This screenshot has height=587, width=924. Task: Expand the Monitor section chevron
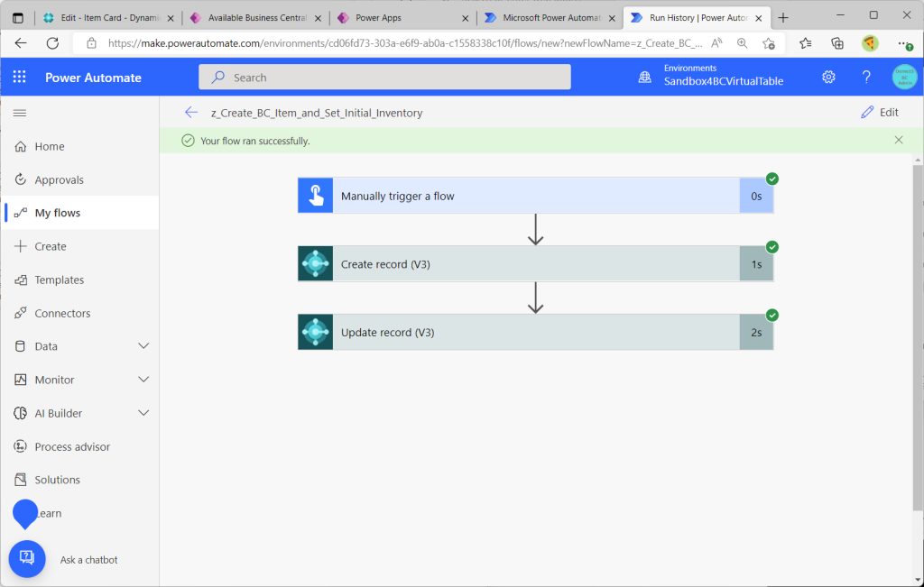[x=143, y=380]
